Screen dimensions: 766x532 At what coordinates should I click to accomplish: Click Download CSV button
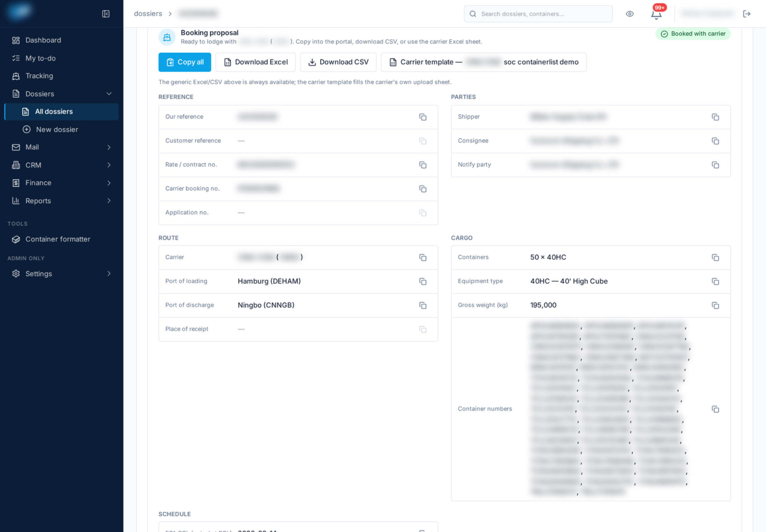(x=338, y=62)
